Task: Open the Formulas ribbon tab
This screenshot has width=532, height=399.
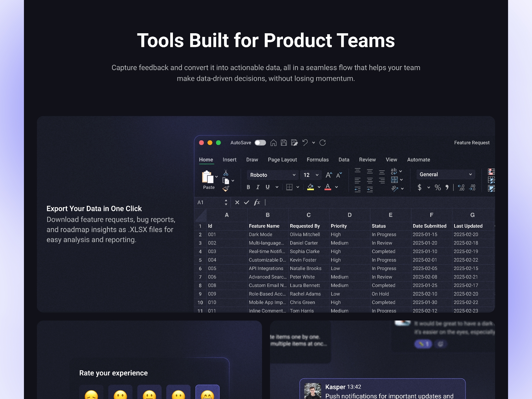Action: pyautogui.click(x=318, y=160)
